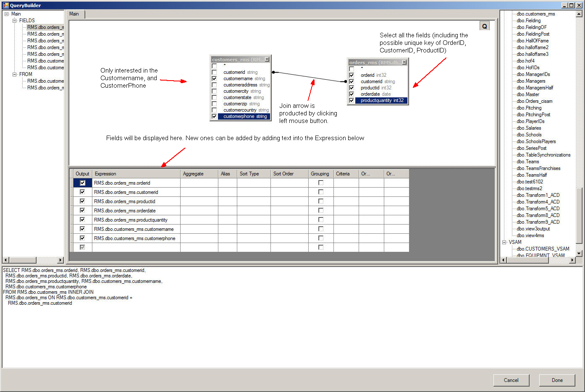Viewport: 585px width, 392px height.
Task: Uncheck productid in orders_rms table
Action: pos(352,88)
